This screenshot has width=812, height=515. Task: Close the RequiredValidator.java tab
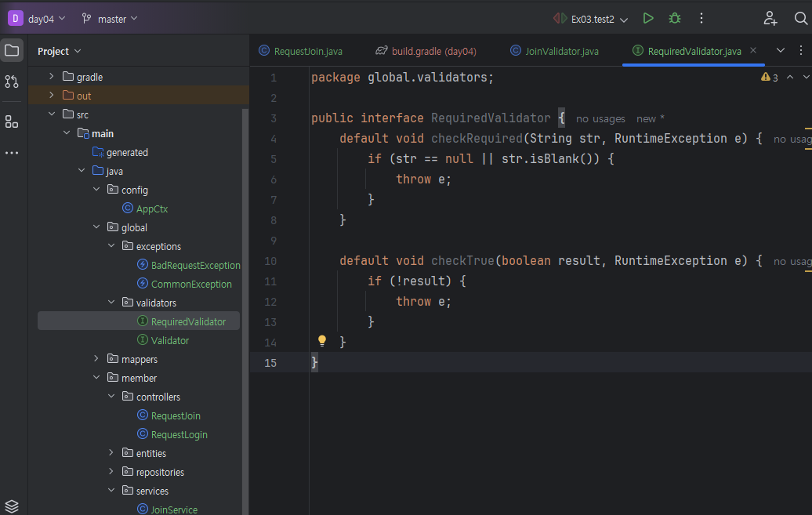753,50
